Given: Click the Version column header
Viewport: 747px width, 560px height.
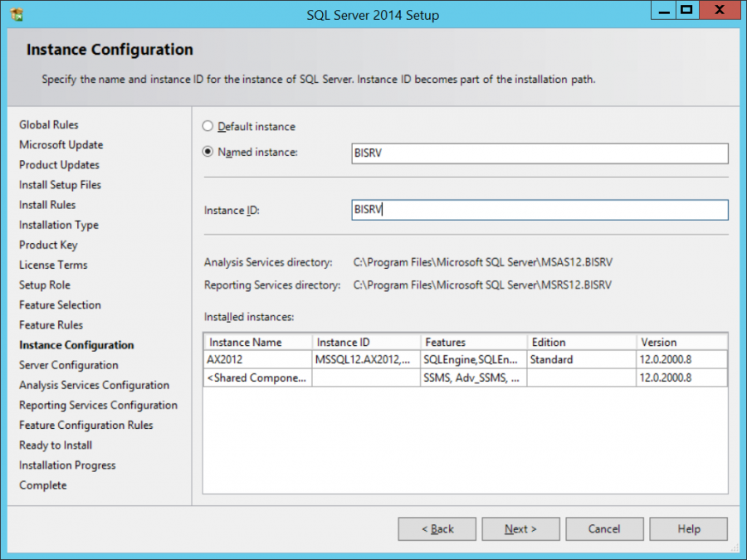Looking at the screenshot, I should pos(681,342).
